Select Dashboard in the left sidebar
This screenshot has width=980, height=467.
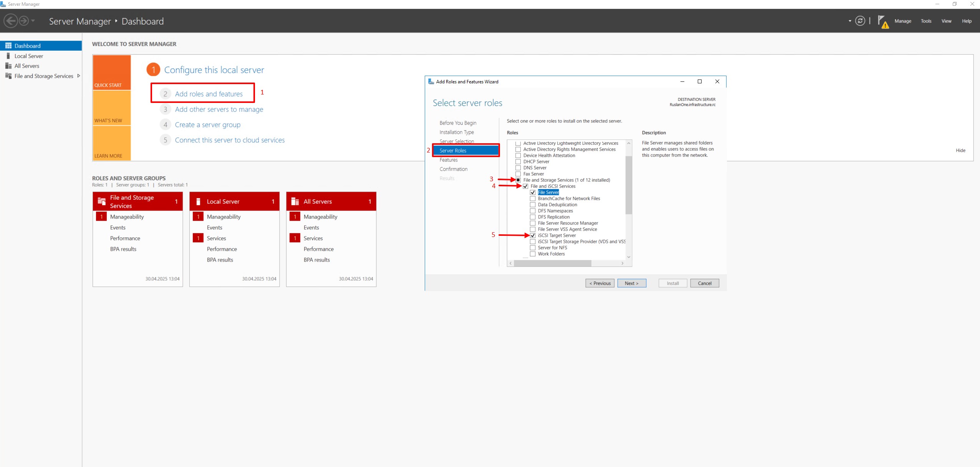click(41, 46)
